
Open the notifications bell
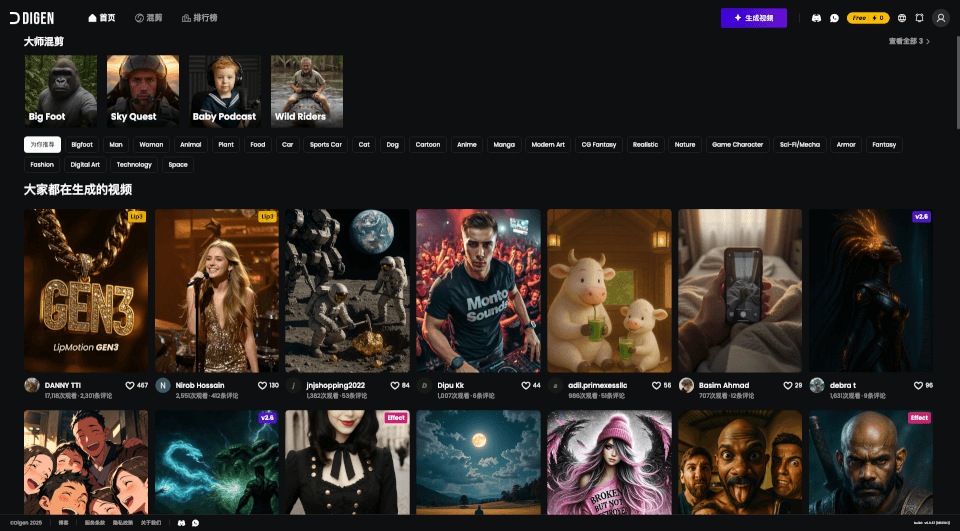(919, 18)
